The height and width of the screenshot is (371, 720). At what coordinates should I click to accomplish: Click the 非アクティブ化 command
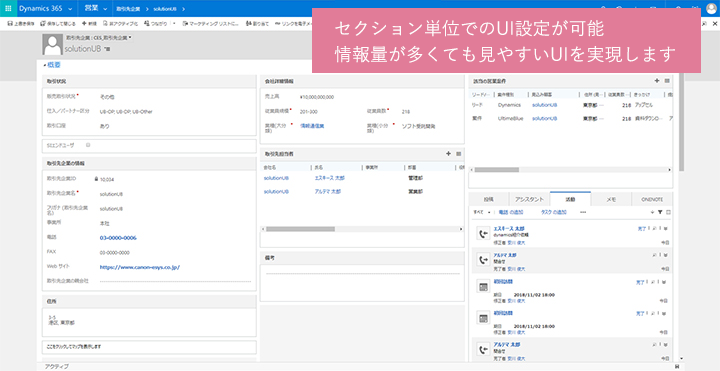click(x=120, y=23)
